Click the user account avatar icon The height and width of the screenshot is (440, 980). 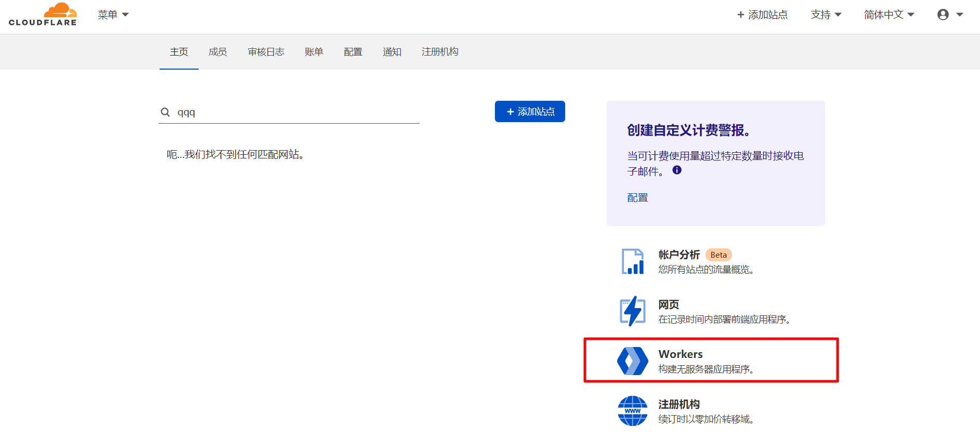pyautogui.click(x=943, y=15)
